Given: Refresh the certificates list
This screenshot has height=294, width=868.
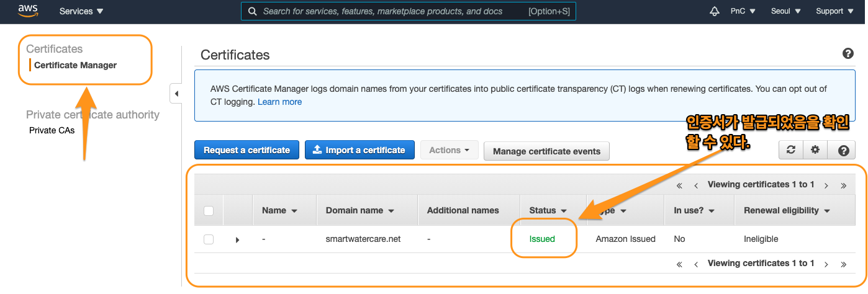Looking at the screenshot, I should 790,150.
